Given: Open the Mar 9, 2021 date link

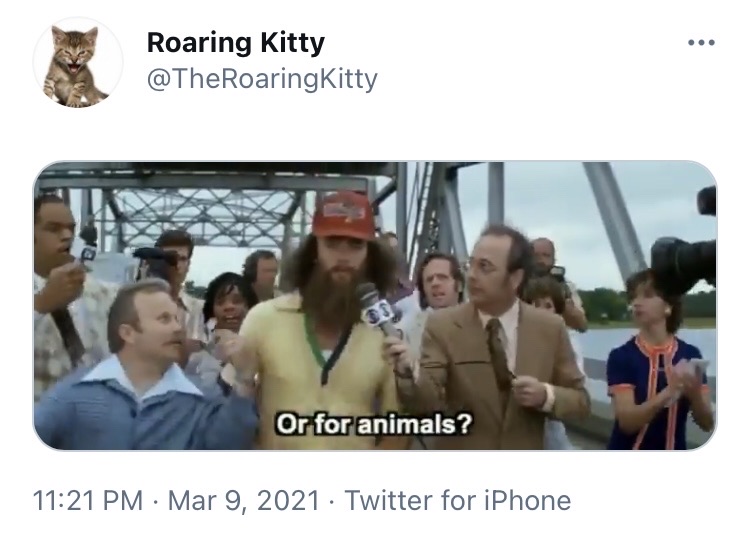Looking at the screenshot, I should [x=243, y=501].
